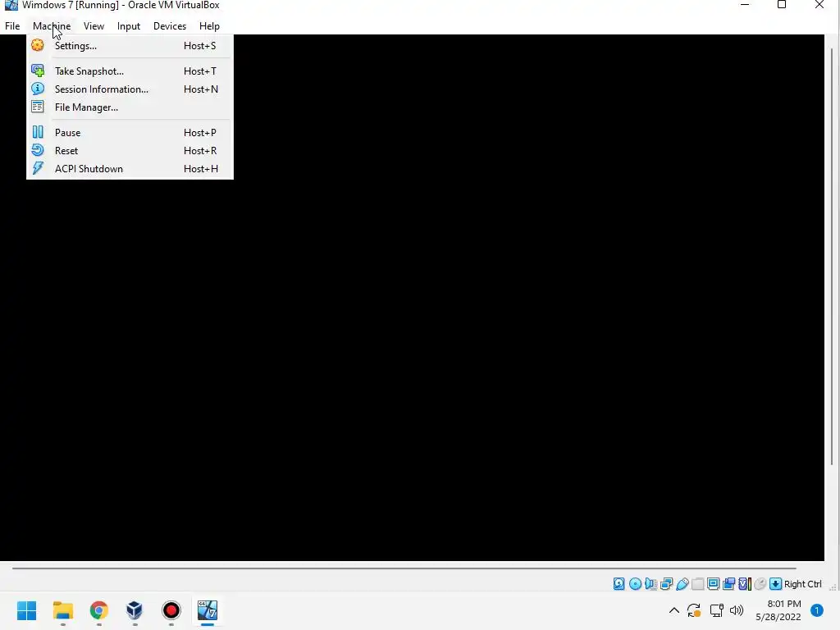Click the display status icon
Viewport: 840px width, 630px height.
click(x=713, y=584)
